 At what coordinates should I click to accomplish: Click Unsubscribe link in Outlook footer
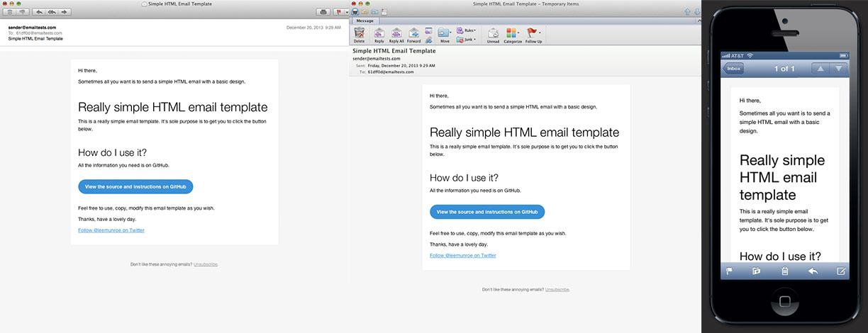click(x=557, y=289)
